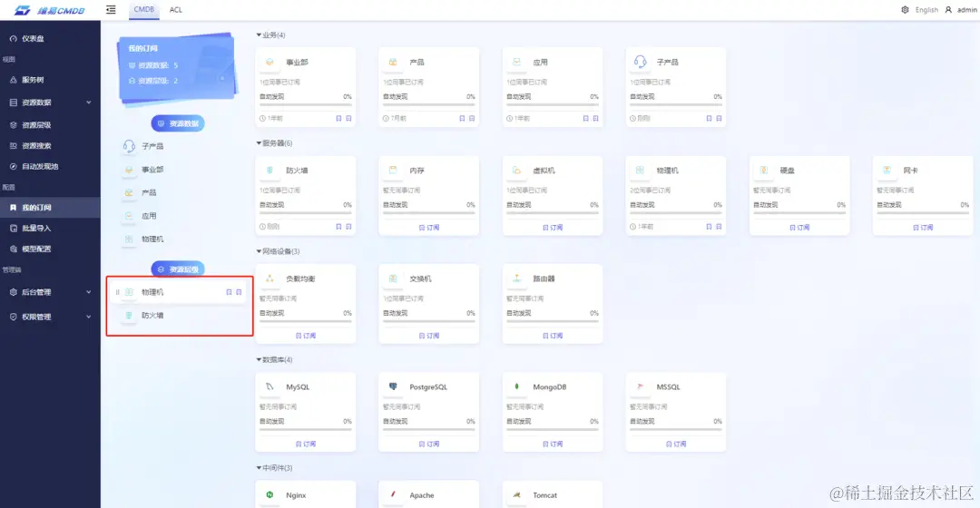Click the 交换机 card icon

393,278
